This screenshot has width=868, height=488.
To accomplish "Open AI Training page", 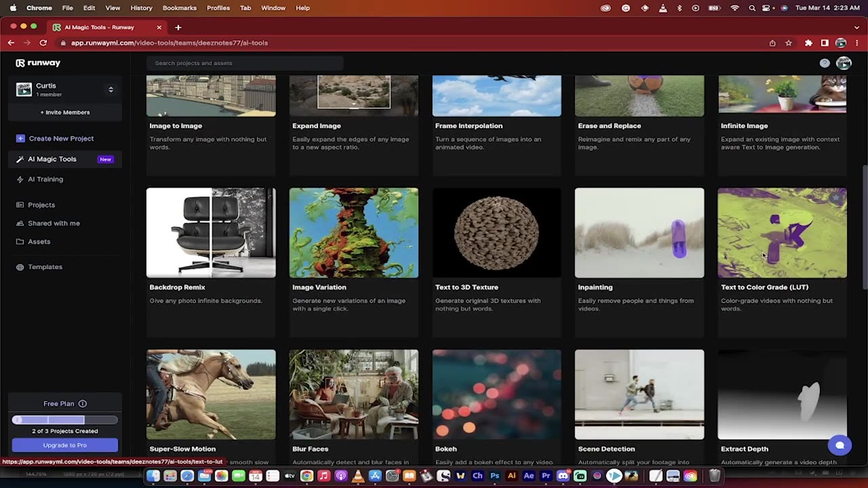I will [45, 180].
